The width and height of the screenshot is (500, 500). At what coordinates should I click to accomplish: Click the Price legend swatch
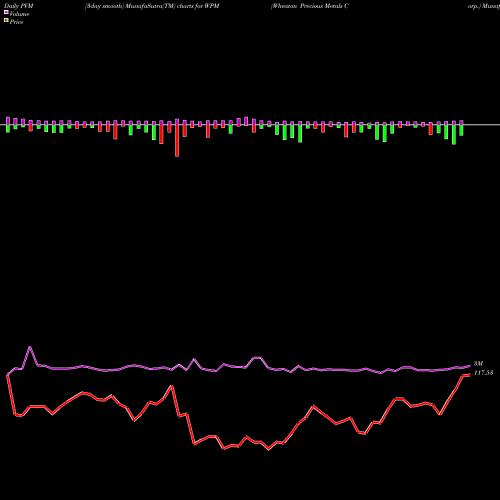(x=6, y=21)
